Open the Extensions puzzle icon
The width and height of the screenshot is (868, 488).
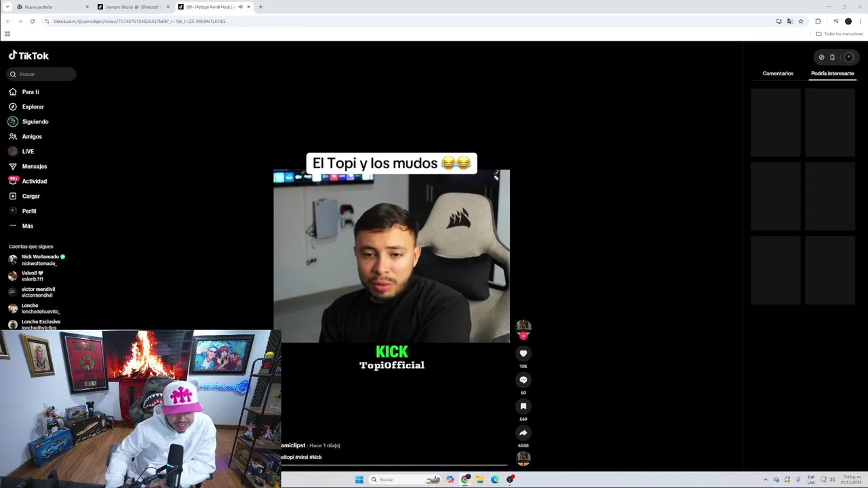click(x=818, y=21)
